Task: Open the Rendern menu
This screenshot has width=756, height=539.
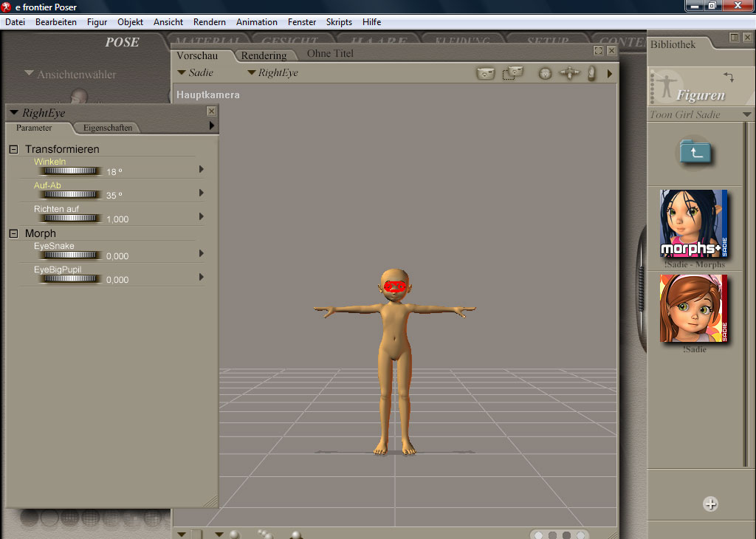Action: 210,22
